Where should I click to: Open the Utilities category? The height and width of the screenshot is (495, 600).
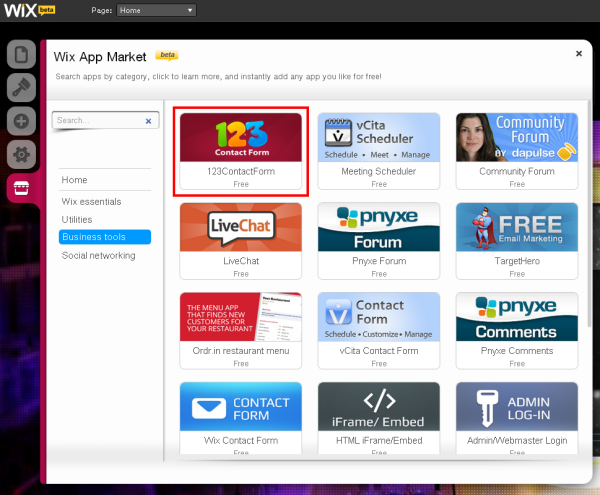77,220
